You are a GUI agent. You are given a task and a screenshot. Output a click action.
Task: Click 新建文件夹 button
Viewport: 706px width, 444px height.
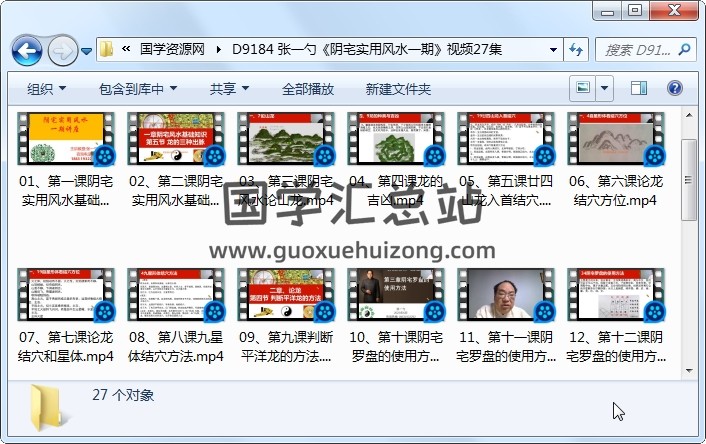(x=398, y=89)
